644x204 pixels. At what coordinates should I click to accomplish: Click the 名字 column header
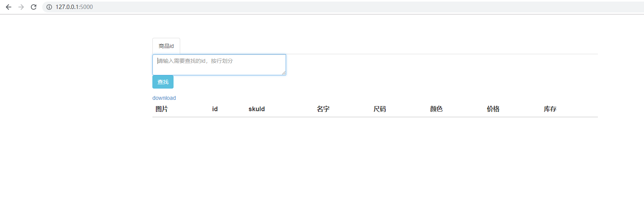tap(323, 109)
